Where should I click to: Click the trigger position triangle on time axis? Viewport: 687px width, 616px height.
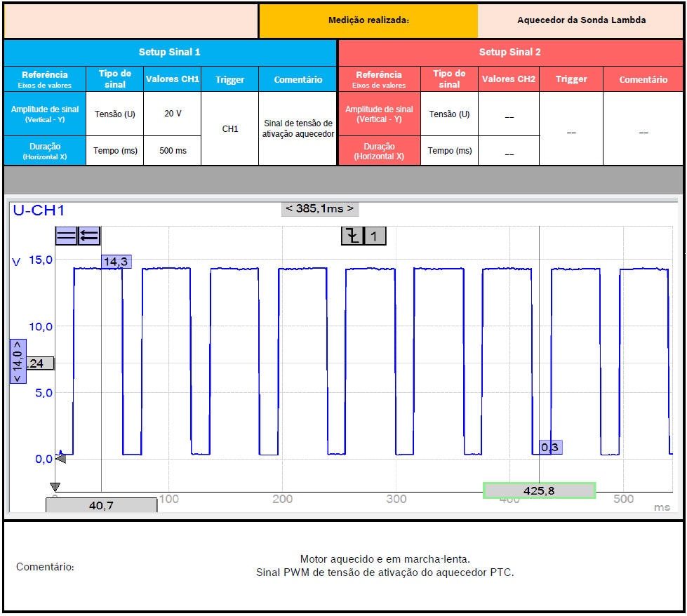(55, 488)
